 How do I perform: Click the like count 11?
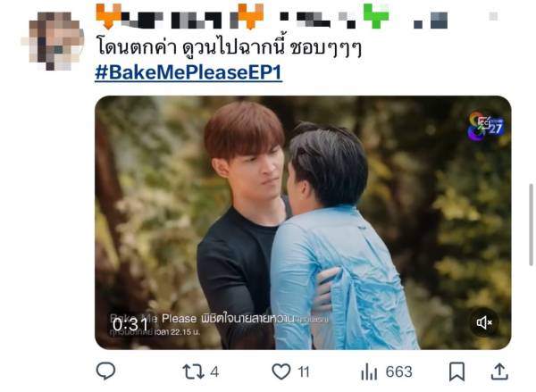click(x=304, y=371)
